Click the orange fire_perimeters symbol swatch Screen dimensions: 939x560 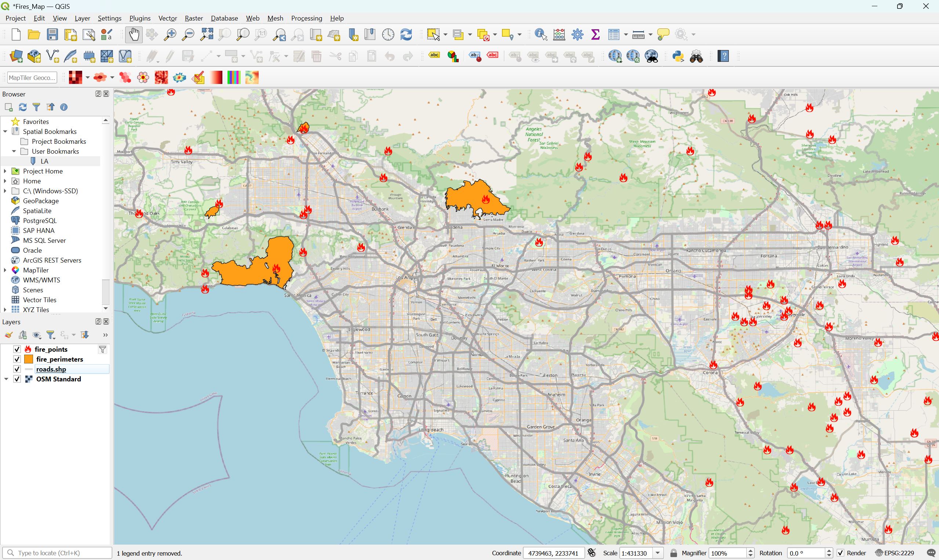pos(29,359)
